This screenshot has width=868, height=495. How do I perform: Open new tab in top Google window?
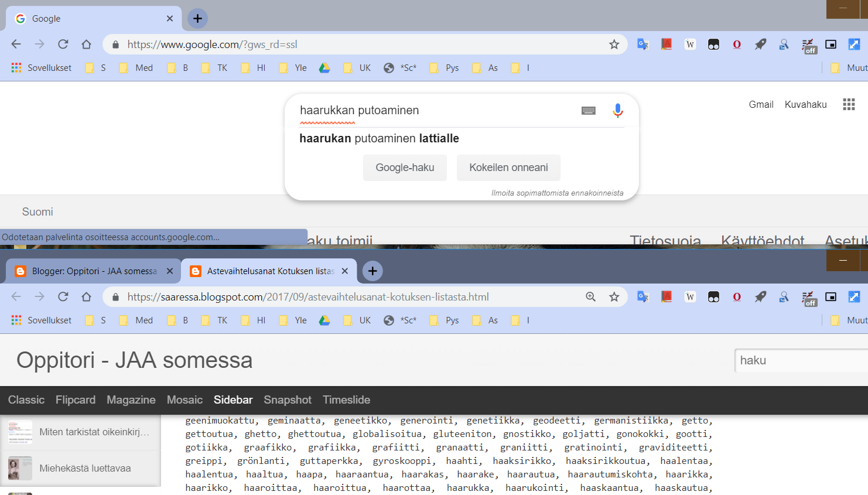[x=197, y=18]
